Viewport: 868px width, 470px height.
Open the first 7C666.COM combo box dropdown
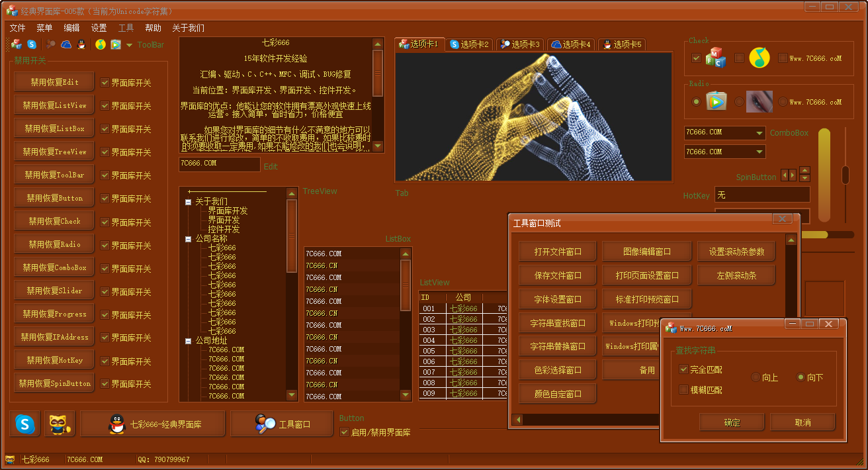(759, 133)
